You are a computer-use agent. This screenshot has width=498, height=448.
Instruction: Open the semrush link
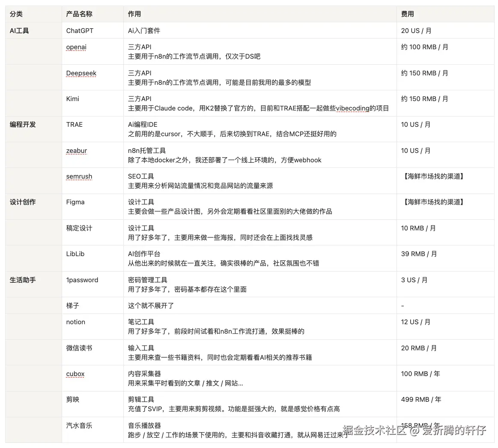click(x=79, y=176)
